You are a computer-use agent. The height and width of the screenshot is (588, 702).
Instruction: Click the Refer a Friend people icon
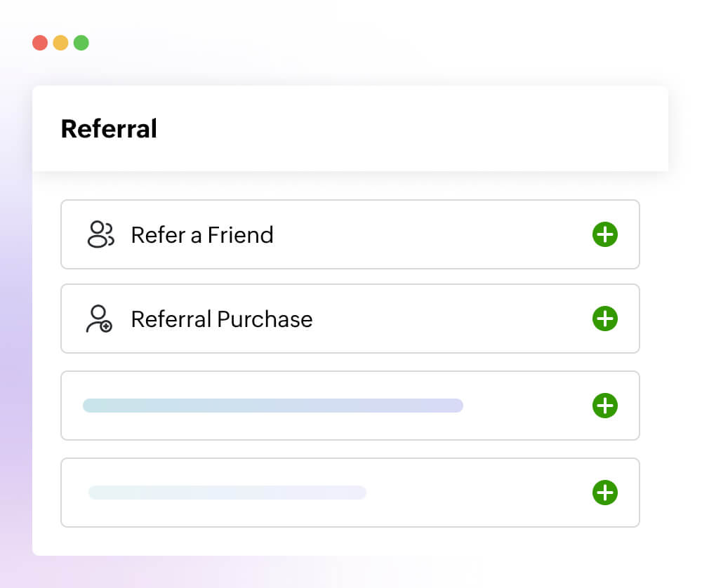tap(101, 235)
